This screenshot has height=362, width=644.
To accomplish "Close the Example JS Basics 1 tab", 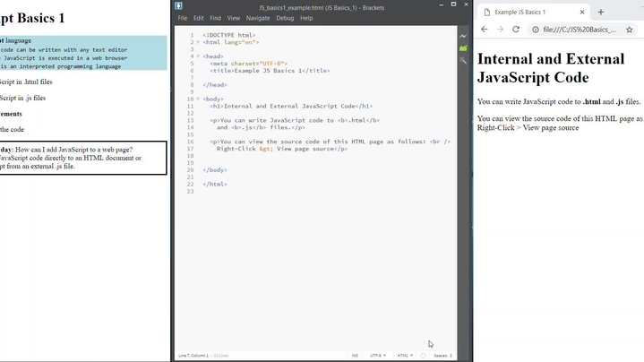I will pyautogui.click(x=582, y=12).
